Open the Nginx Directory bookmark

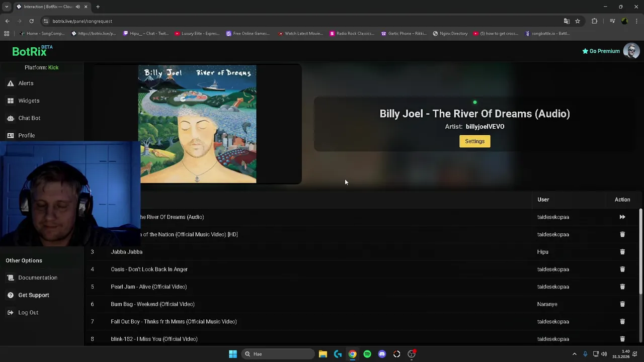coord(450,34)
